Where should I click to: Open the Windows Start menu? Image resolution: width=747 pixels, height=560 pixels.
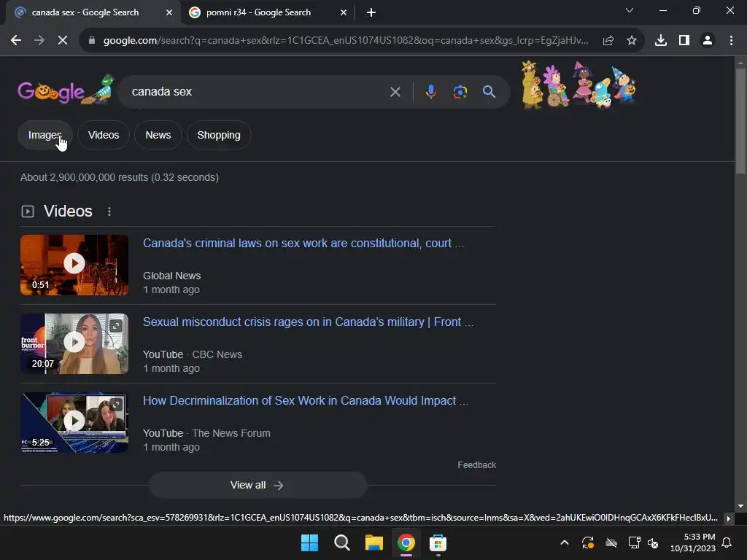coord(309,542)
